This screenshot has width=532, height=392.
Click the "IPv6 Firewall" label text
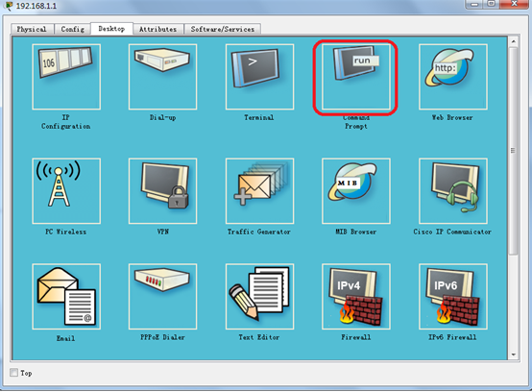click(452, 337)
